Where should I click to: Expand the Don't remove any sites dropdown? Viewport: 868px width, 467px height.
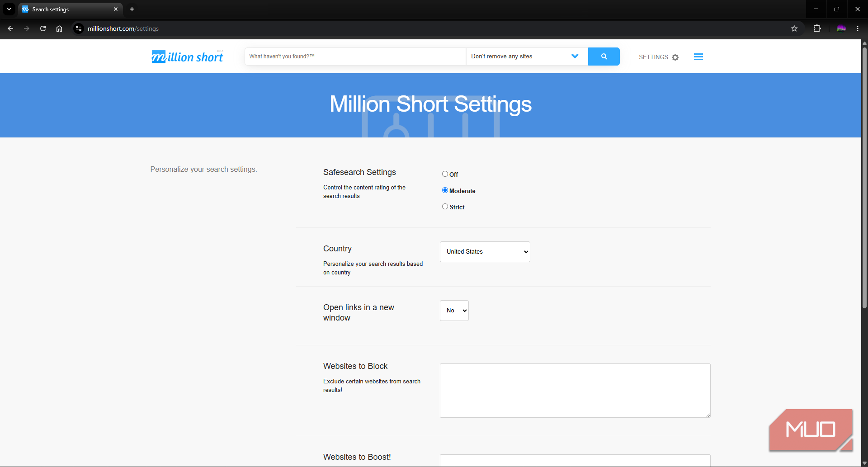[527, 57]
